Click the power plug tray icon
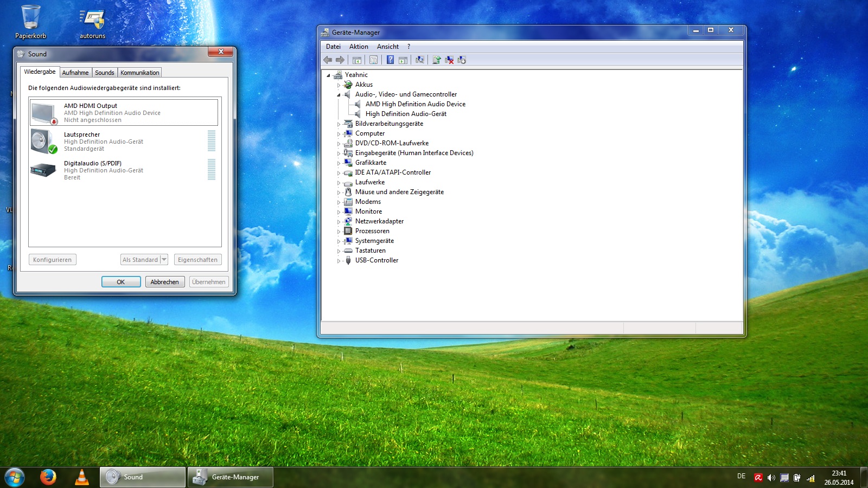 coord(797,478)
